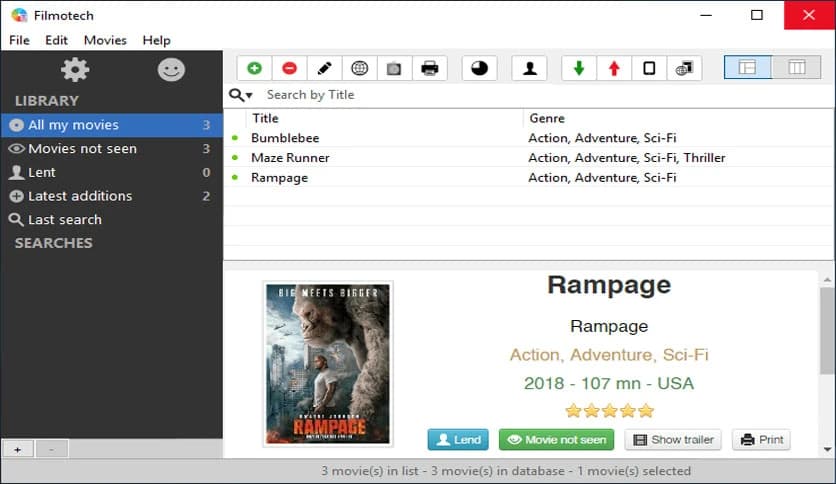Sort by the Title column header
The width and height of the screenshot is (836, 484).
[x=384, y=118]
